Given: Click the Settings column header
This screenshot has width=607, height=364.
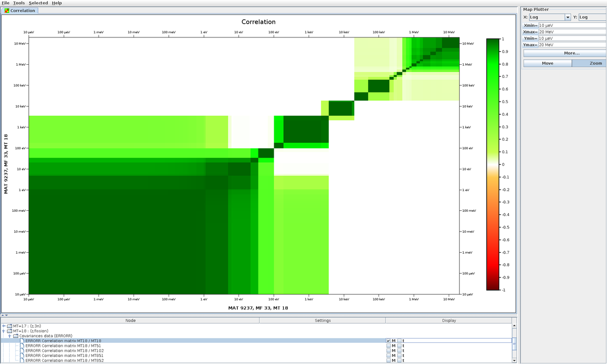Looking at the screenshot, I should (323, 321).
